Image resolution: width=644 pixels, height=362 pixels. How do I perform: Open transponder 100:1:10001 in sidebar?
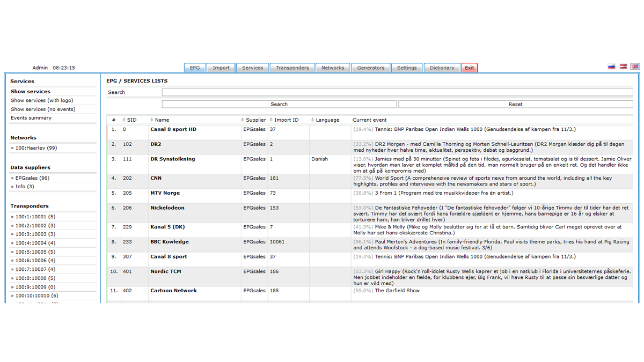(35, 217)
